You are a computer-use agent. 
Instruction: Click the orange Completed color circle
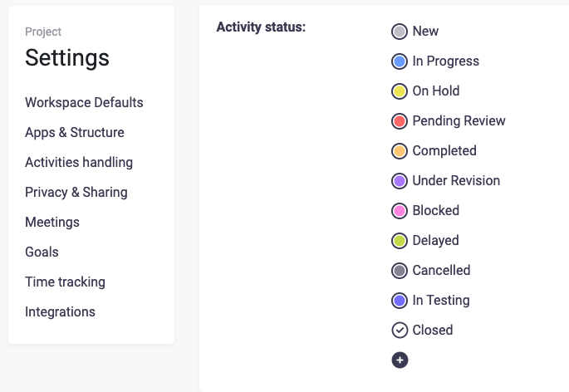point(400,151)
